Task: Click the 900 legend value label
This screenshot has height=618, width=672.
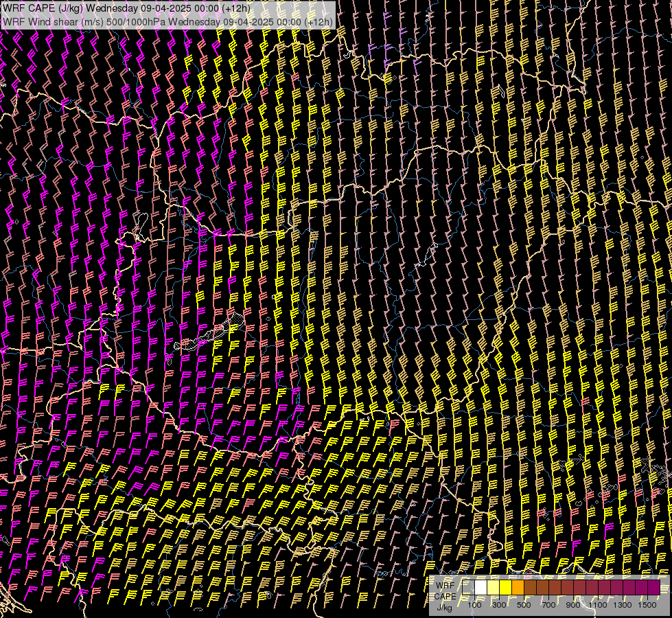Action: coord(573,605)
